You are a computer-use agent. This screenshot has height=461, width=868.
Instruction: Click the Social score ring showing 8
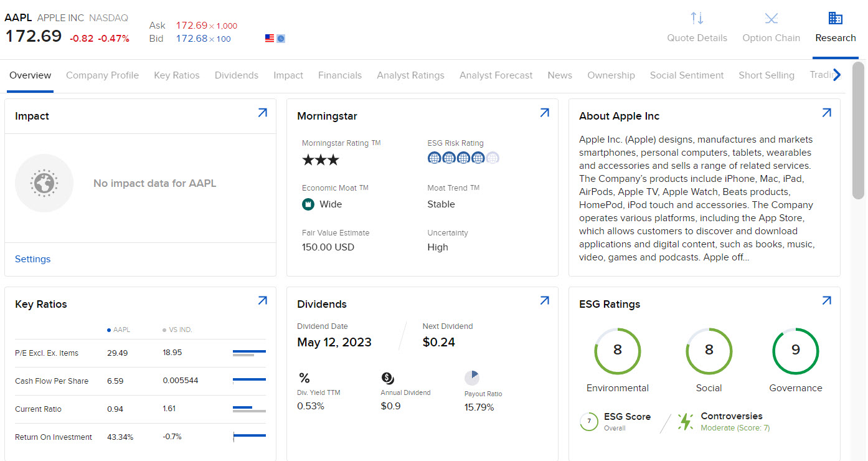(709, 350)
